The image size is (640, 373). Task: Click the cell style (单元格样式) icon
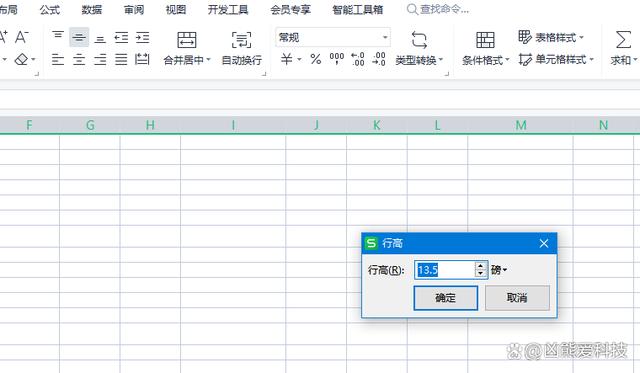tap(525, 60)
